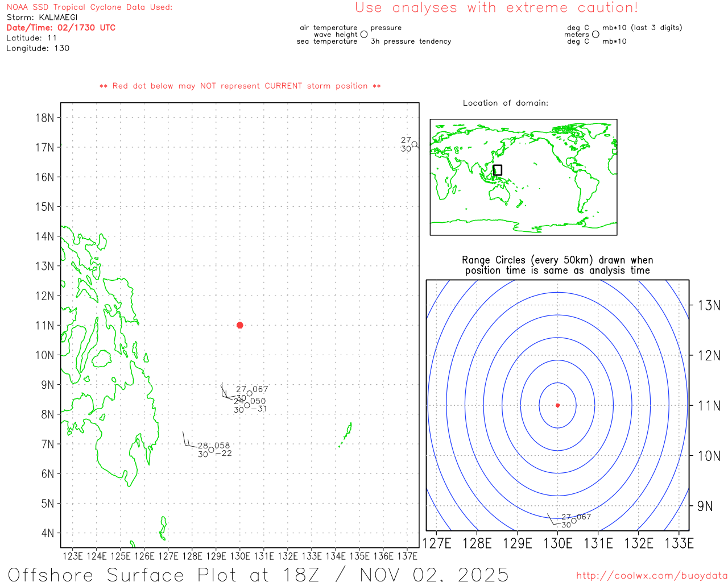Select the wave height legend circle
Screen dimensions: 728x582
pos(364,34)
